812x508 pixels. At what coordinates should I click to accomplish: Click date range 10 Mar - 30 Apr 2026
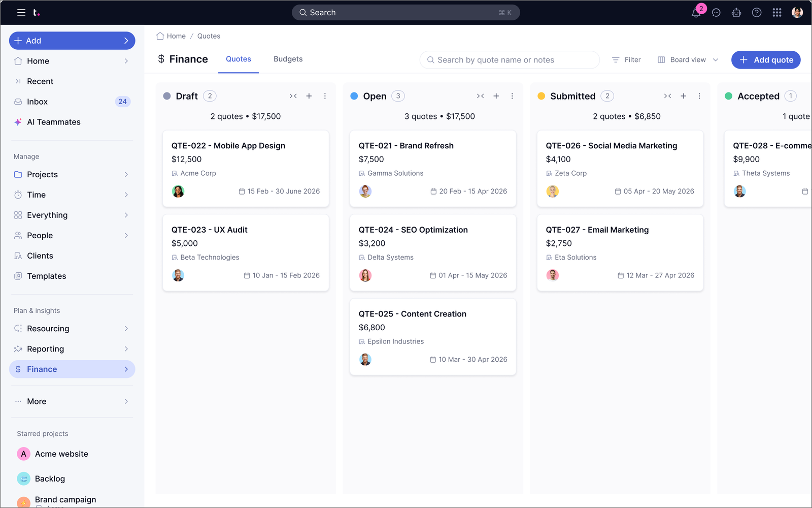468,360
